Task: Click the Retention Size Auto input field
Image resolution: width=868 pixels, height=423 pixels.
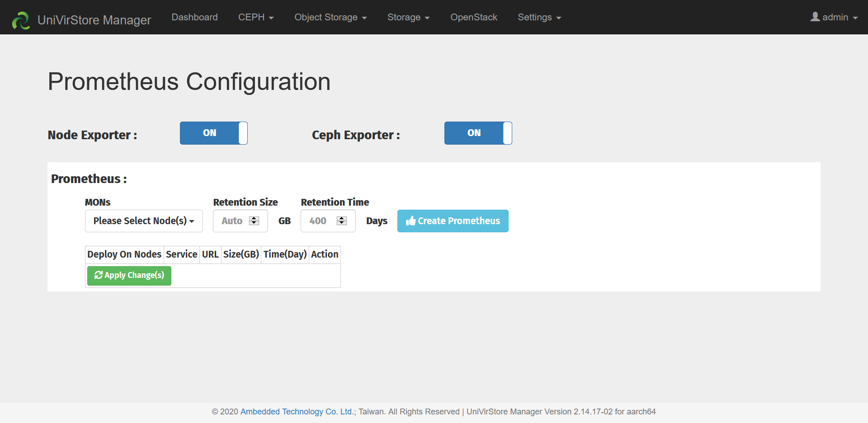Action: coord(241,221)
